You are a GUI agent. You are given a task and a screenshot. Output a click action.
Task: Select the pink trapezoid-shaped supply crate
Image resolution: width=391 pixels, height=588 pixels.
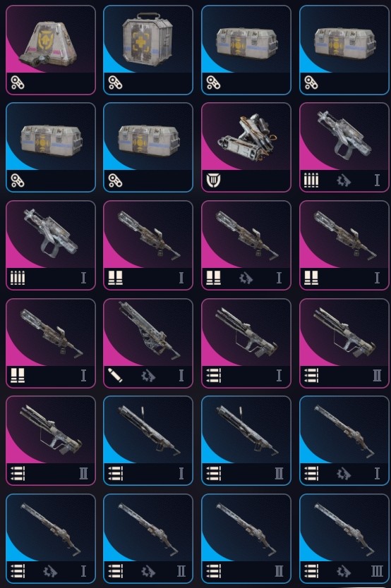(51, 50)
